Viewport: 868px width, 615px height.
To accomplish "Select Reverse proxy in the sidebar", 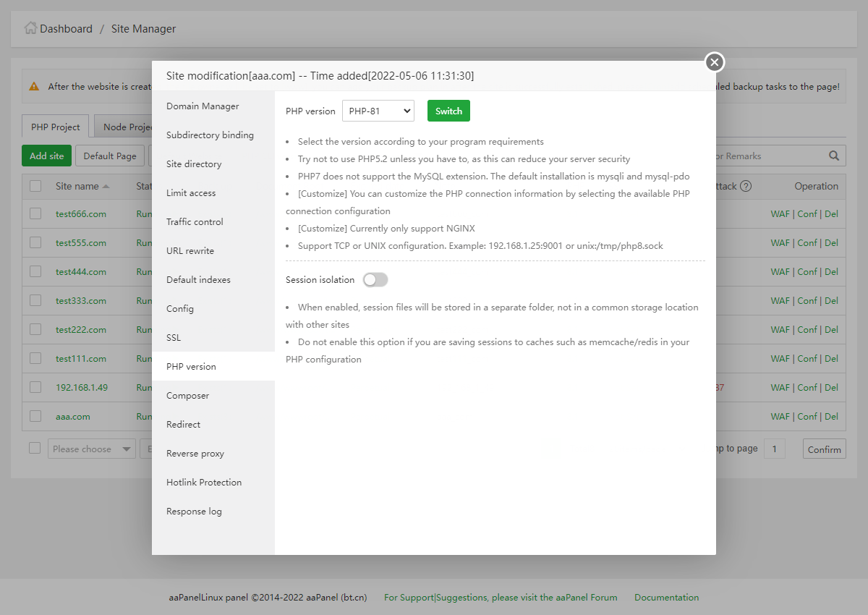I will tap(195, 454).
